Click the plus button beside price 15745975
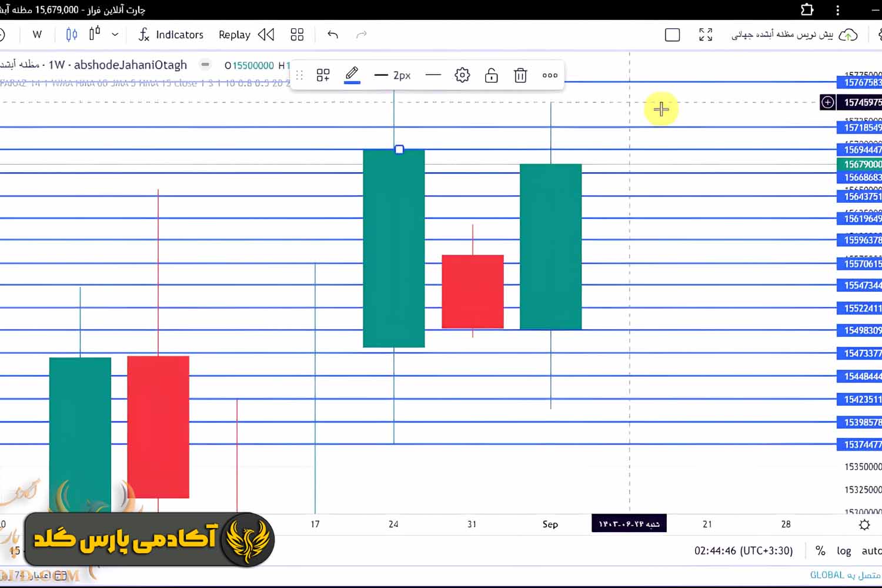This screenshot has width=882, height=588. (827, 102)
